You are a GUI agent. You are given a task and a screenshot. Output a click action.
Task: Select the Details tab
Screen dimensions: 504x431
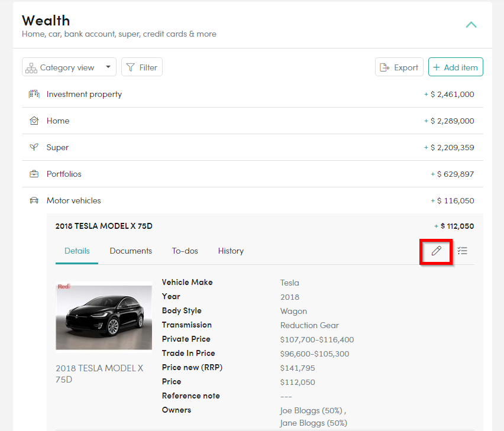77,251
